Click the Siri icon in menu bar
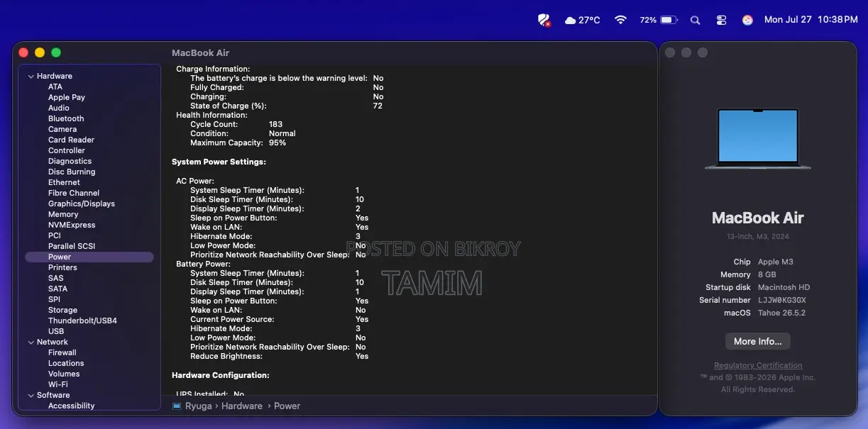Image resolution: width=868 pixels, height=429 pixels. [747, 20]
